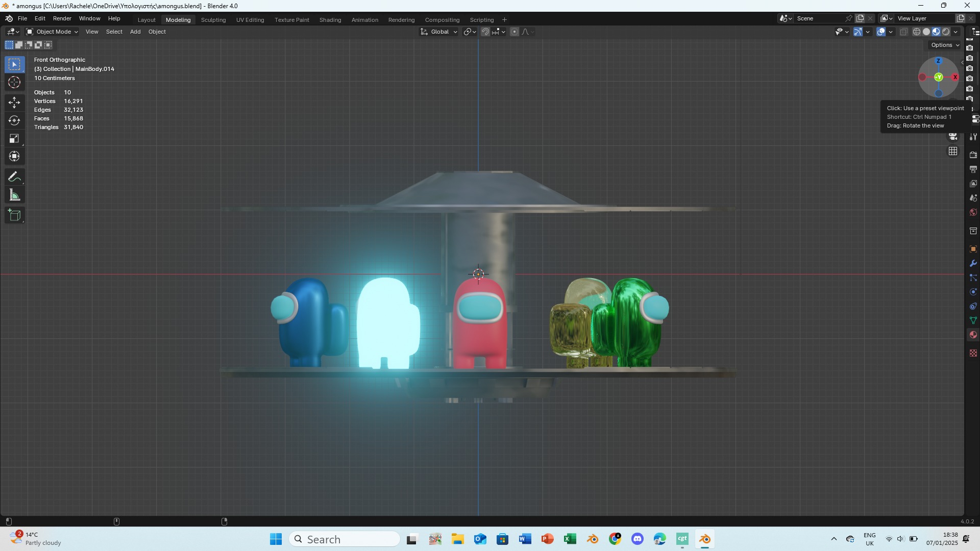Open the pivot point dropdown
980x551 pixels.
(x=470, y=32)
